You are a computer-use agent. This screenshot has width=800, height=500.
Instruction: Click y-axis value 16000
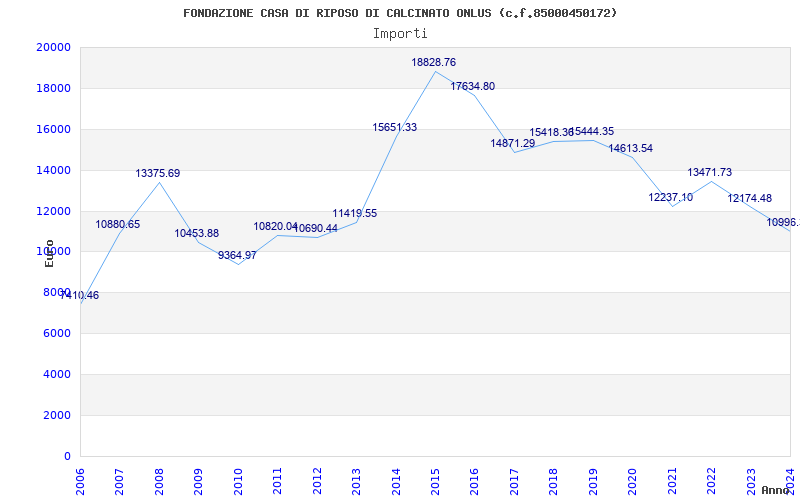click(53, 129)
